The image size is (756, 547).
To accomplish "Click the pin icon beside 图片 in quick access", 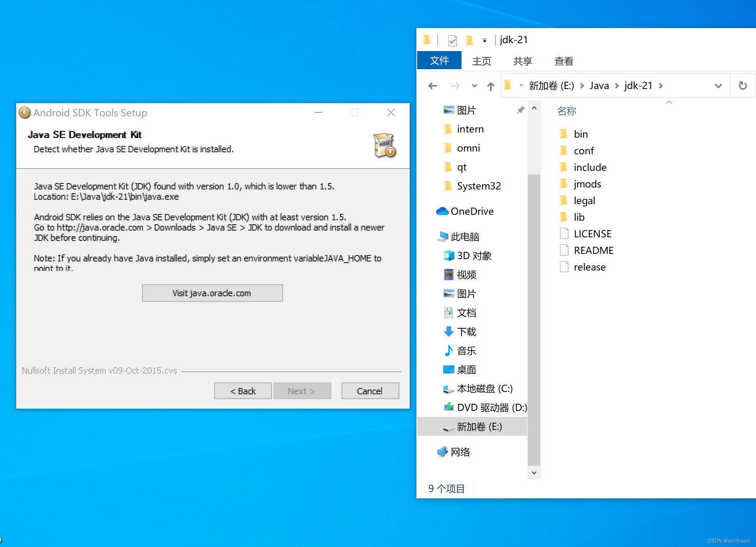I will 520,110.
